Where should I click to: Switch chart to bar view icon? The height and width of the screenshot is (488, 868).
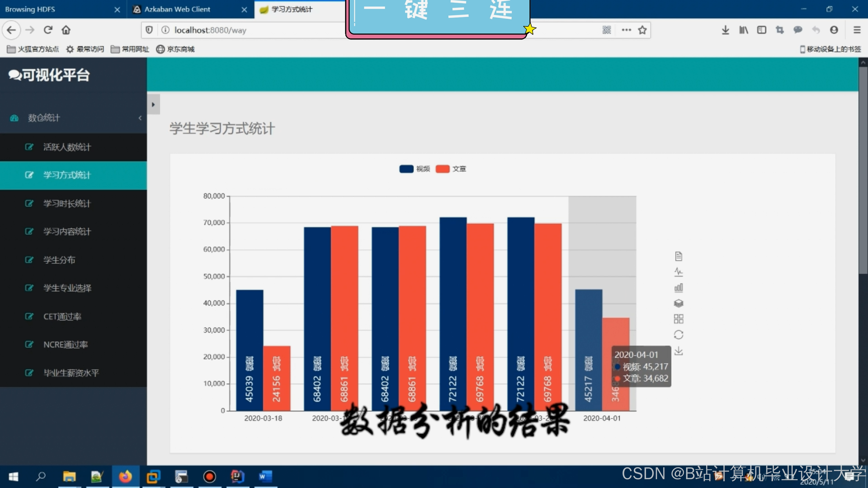tap(678, 288)
